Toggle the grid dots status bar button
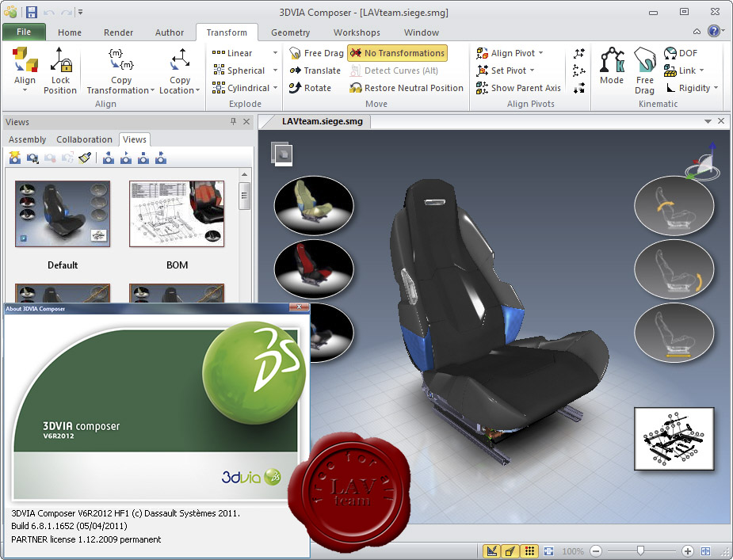This screenshot has height=560, width=733. coord(529,551)
